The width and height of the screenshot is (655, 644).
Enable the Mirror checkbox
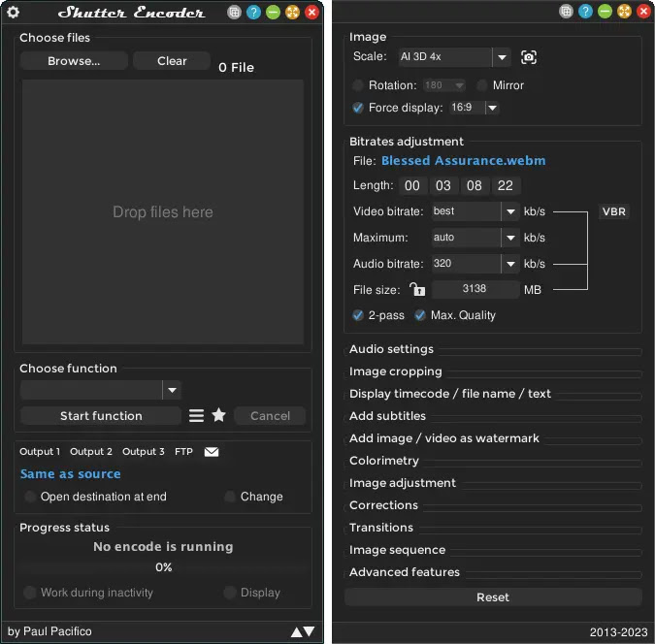(x=481, y=85)
